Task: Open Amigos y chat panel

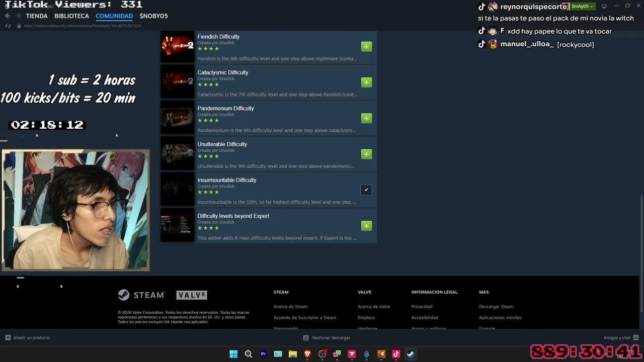Action: (621, 338)
